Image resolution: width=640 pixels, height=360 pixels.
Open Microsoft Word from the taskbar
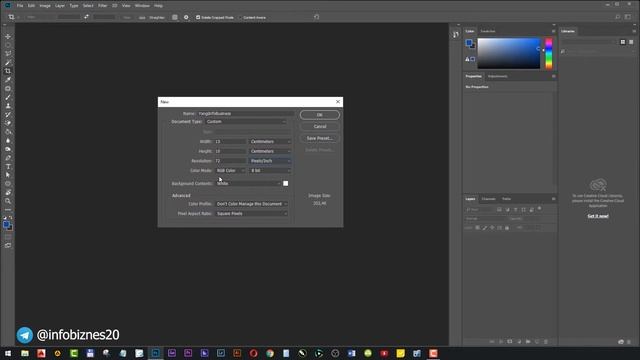tap(351, 353)
